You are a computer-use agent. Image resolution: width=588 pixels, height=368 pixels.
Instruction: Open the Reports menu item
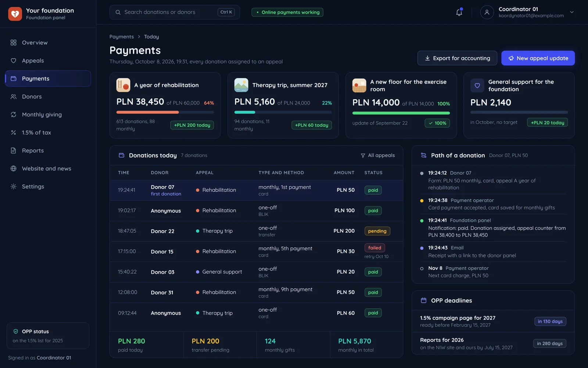pyautogui.click(x=48, y=151)
